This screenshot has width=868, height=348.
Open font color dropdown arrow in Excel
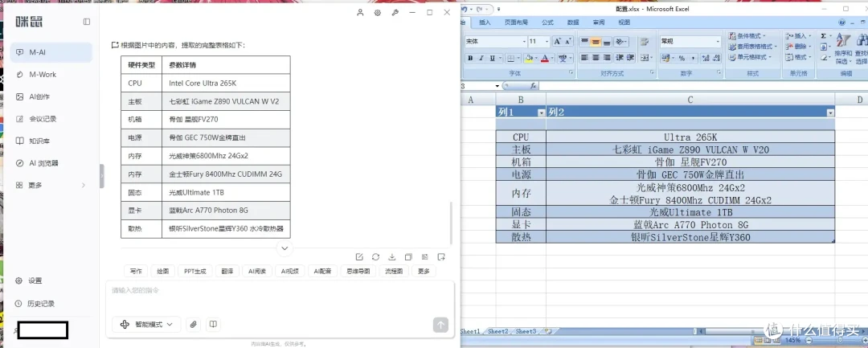point(552,58)
